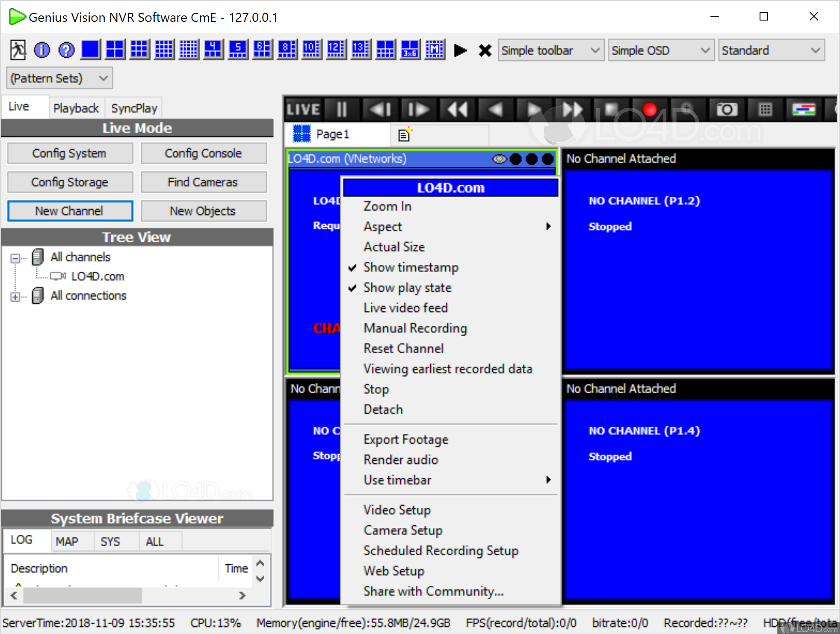Viewport: 840px width, 634px height.
Task: Click the camera snapshot icon
Action: click(x=726, y=110)
